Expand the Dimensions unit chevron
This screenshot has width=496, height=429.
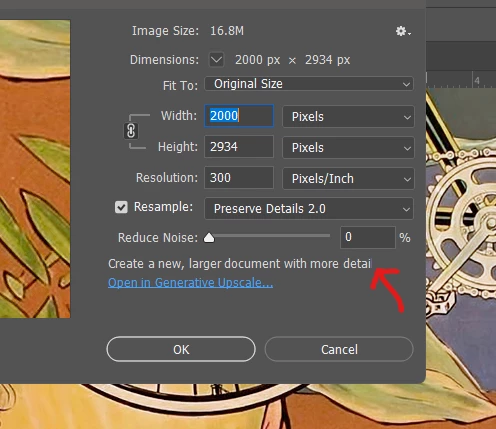pos(216,60)
